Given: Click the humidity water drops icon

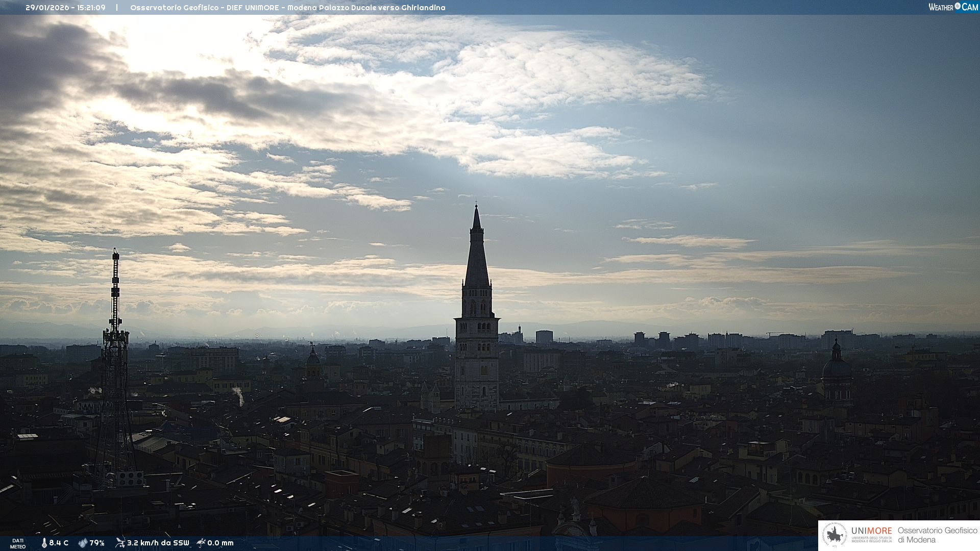Looking at the screenshot, I should [x=82, y=543].
